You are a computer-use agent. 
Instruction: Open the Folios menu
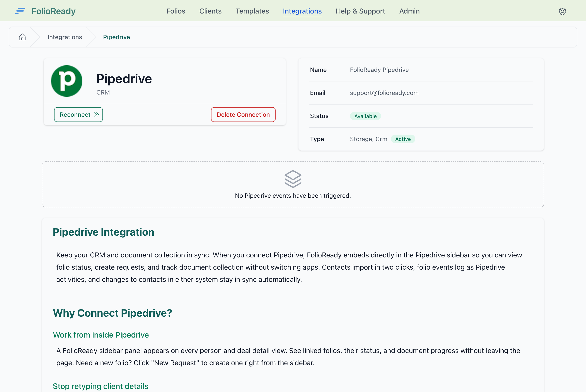click(176, 11)
